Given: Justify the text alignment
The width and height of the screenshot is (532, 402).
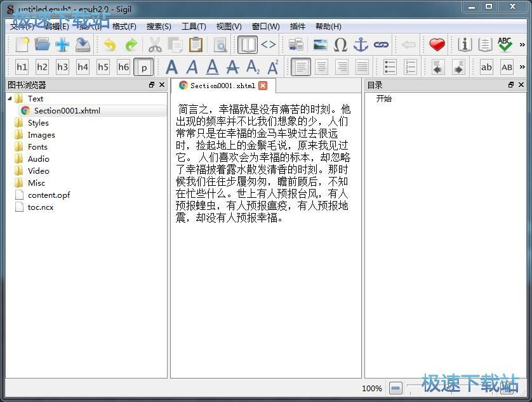Looking at the screenshot, I should pyautogui.click(x=362, y=67).
